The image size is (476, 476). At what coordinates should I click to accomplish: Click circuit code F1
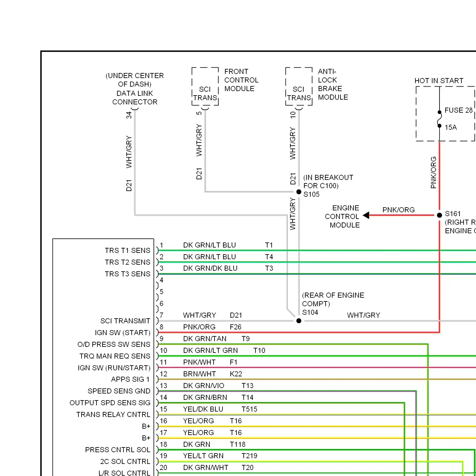(234, 362)
